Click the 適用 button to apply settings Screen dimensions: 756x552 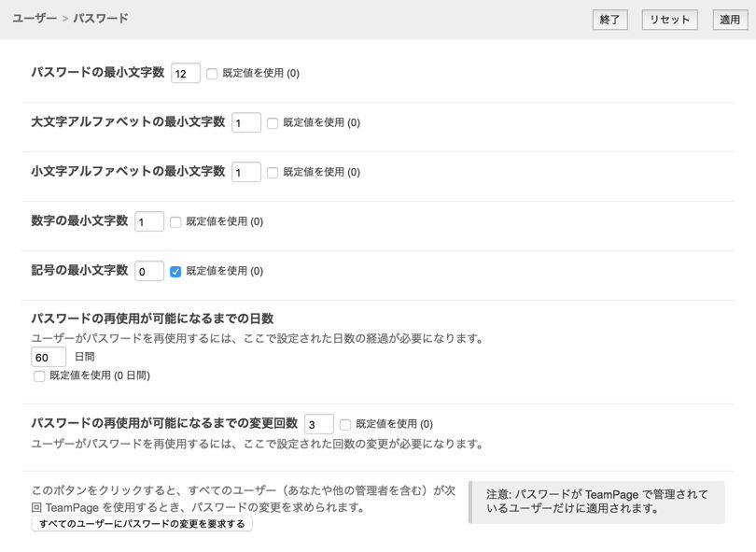click(729, 20)
